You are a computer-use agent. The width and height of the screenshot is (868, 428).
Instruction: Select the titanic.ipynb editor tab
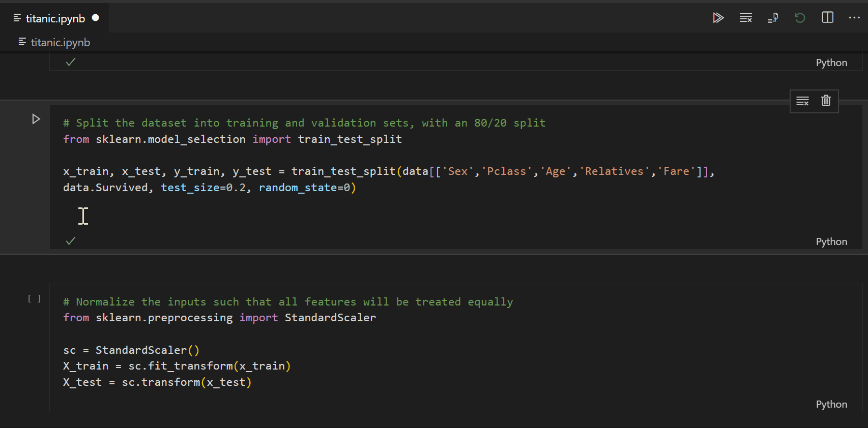click(x=55, y=19)
